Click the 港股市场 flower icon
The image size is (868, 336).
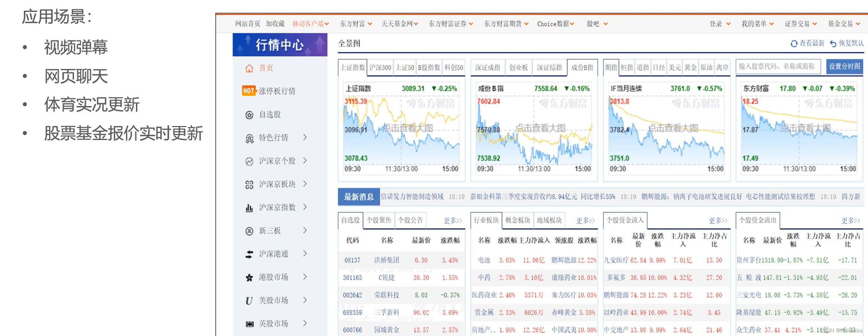tap(249, 278)
